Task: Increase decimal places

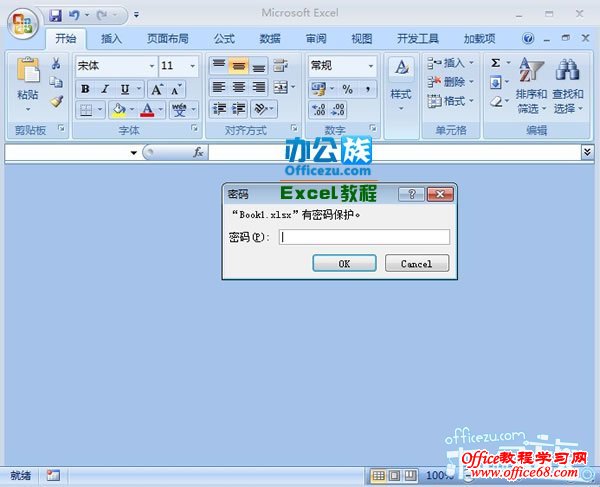Action: (x=319, y=110)
